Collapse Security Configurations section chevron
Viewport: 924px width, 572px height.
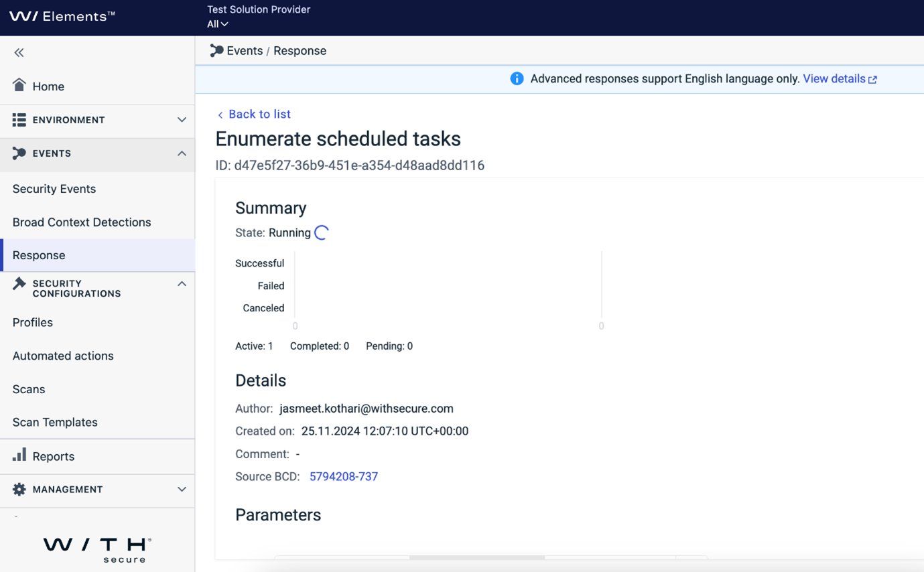click(182, 284)
